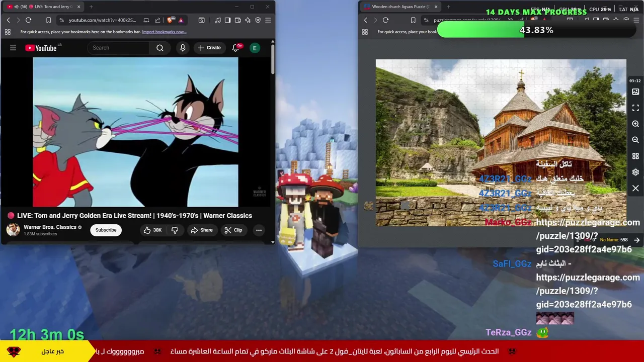Toggle puzzle fullscreen mode
Screen dimensions: 644x362
point(635,108)
